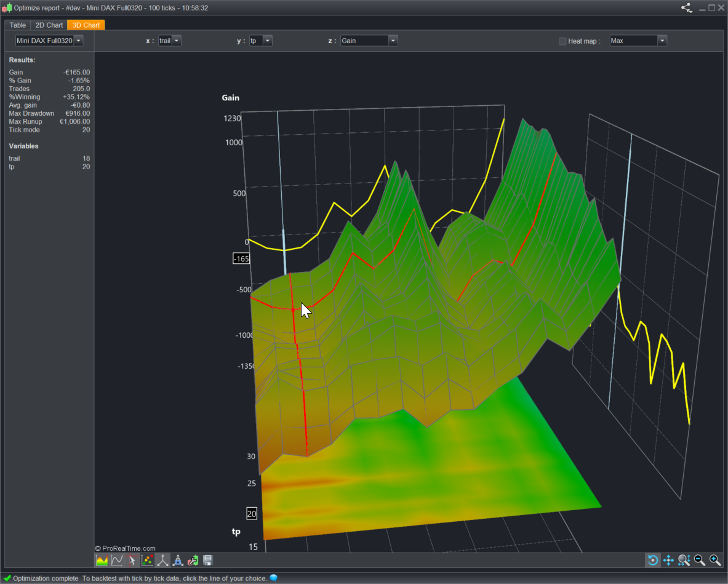Screen dimensions: 728x584
Task: Click the zoom out magnifier
Action: click(x=700, y=560)
